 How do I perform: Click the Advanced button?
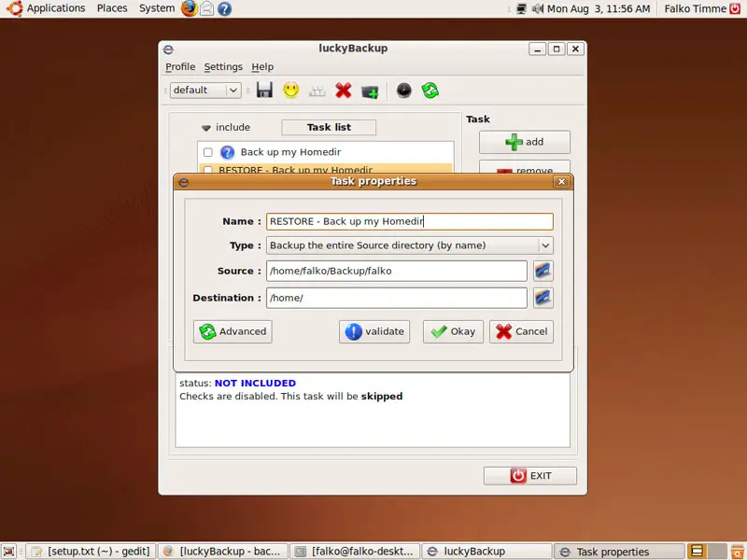click(x=233, y=331)
